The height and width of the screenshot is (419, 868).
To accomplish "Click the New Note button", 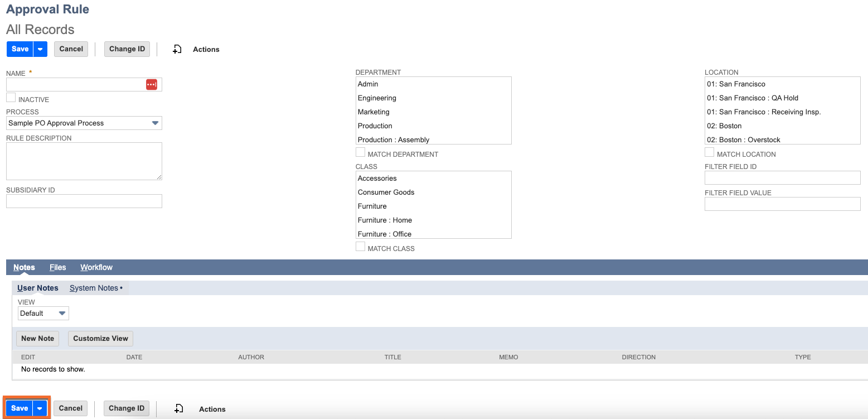I will pos(38,338).
